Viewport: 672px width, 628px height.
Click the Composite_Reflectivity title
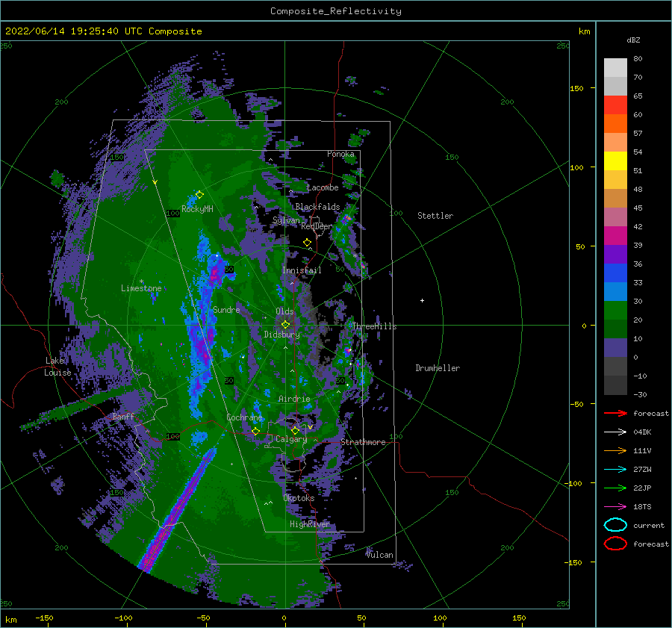point(335,11)
